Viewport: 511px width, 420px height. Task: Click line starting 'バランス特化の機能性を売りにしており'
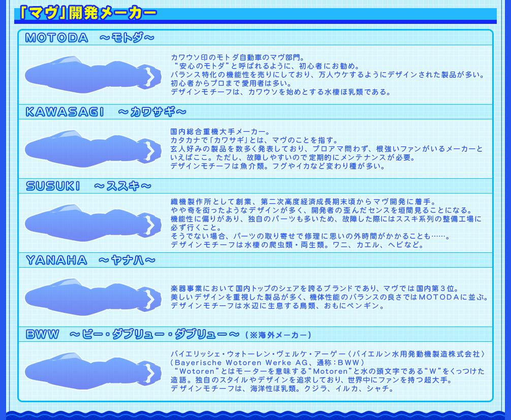click(x=328, y=75)
